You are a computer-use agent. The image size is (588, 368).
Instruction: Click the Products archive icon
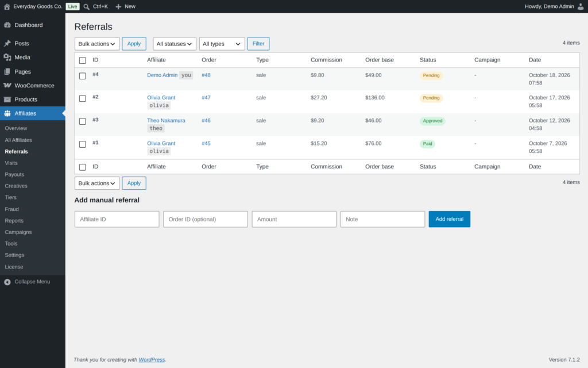[7, 99]
